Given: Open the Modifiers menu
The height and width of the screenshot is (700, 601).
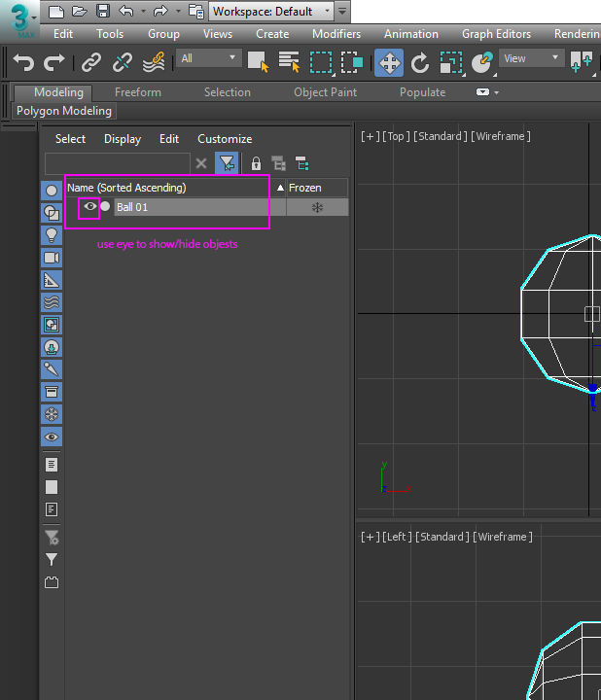Looking at the screenshot, I should (x=336, y=33).
